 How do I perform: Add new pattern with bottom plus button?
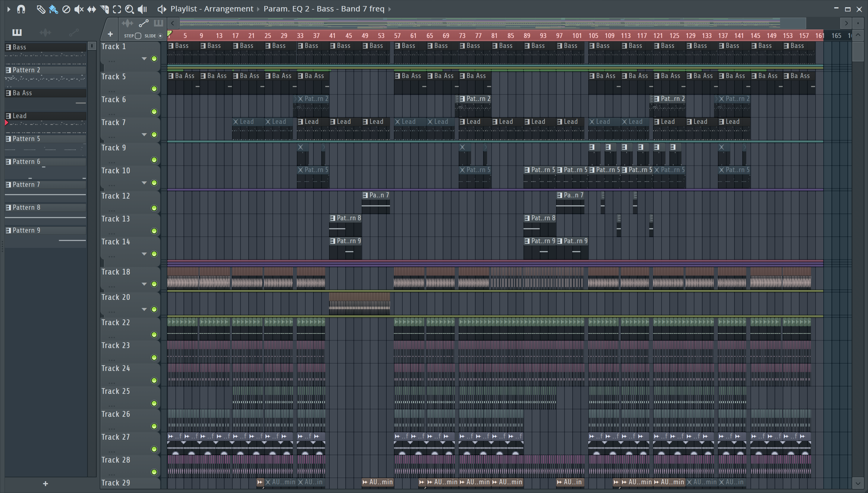click(x=46, y=484)
